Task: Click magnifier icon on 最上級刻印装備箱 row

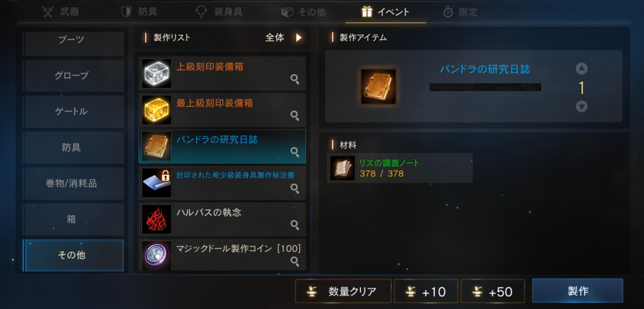Action: [x=294, y=115]
